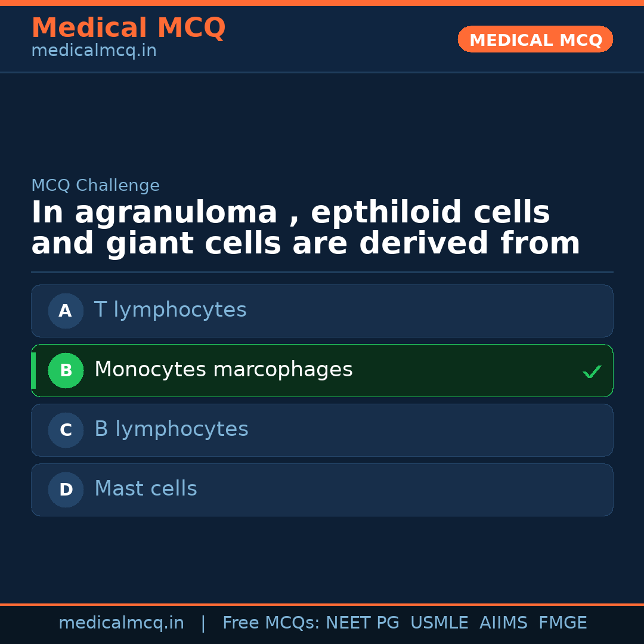Screen dimensions: 644x644
Task: Click the NEET PG footer text
Action: coord(363,623)
